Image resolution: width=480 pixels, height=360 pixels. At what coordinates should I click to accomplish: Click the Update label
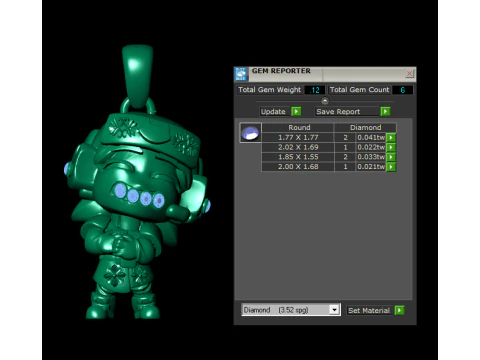point(273,111)
